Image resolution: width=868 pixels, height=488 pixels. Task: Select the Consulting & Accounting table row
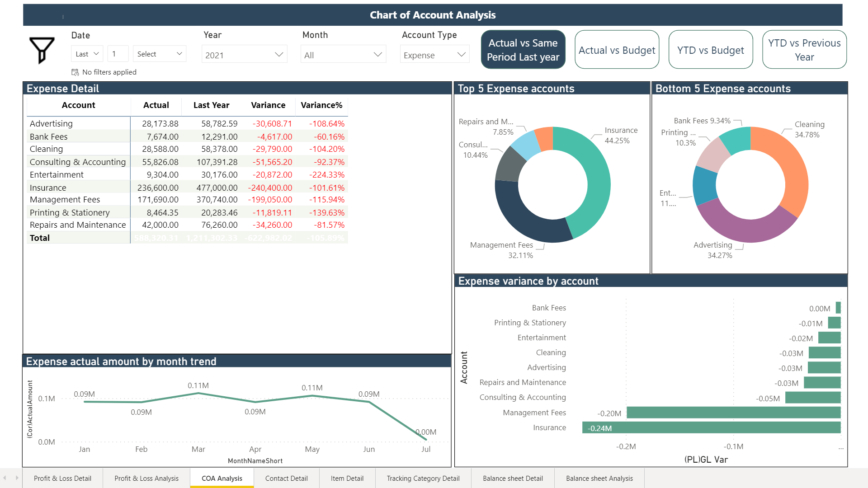tap(187, 162)
